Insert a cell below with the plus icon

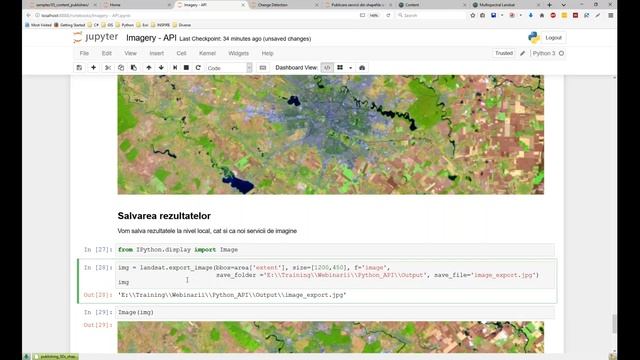(x=93, y=68)
